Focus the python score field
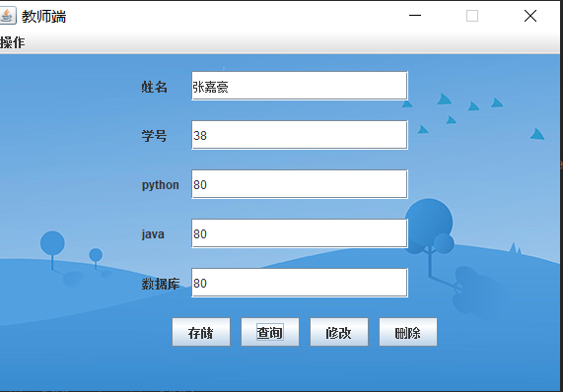 coord(300,184)
